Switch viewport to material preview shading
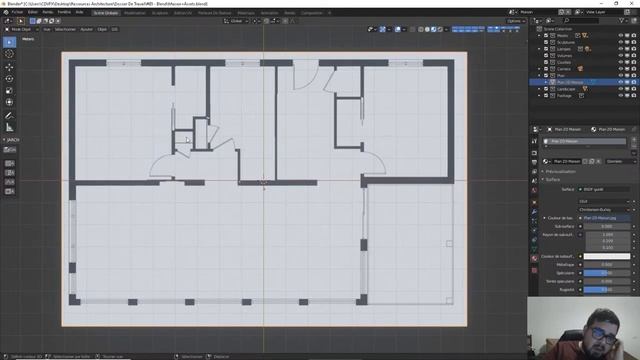 (x=433, y=29)
